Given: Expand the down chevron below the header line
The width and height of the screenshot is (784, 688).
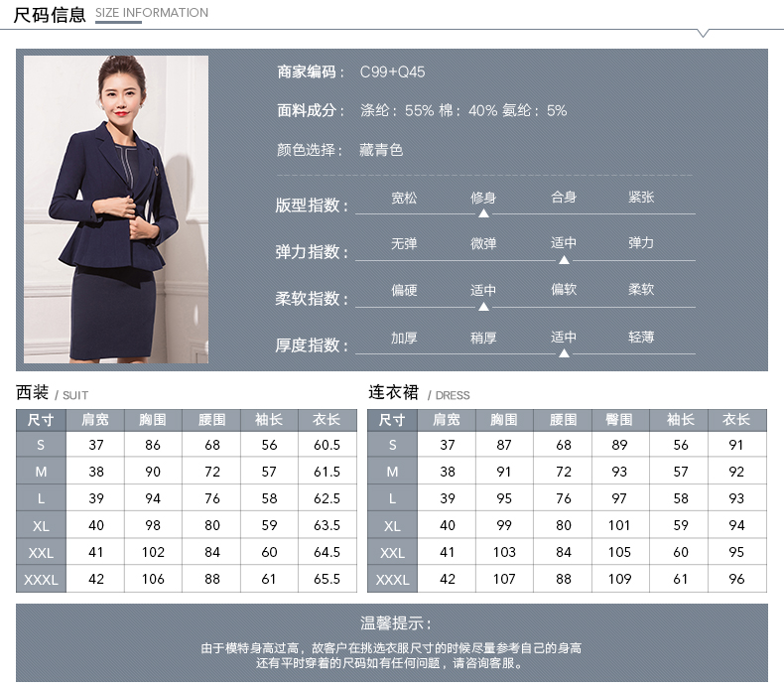Looking at the screenshot, I should (x=703, y=34).
